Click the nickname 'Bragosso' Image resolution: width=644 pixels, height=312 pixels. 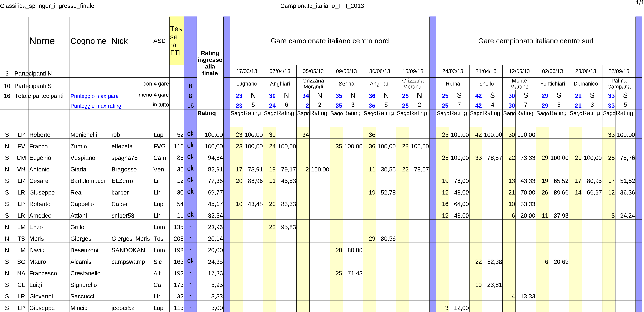coord(124,169)
